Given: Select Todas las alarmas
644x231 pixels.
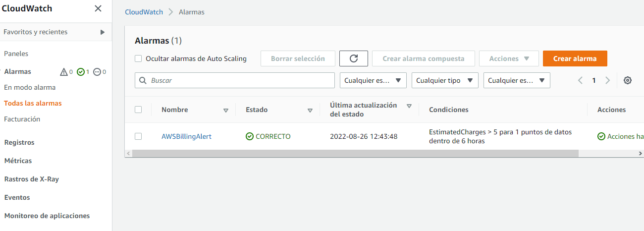Looking at the screenshot, I should tap(33, 103).
